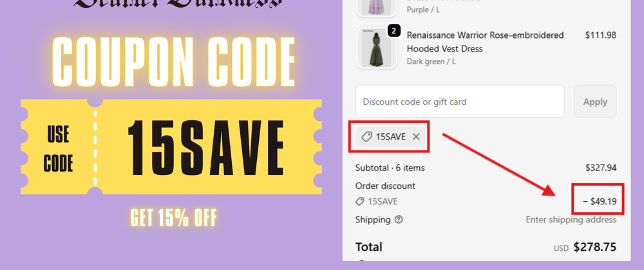Focus the Discount code or gift card field
The image size is (644, 270).
click(460, 102)
